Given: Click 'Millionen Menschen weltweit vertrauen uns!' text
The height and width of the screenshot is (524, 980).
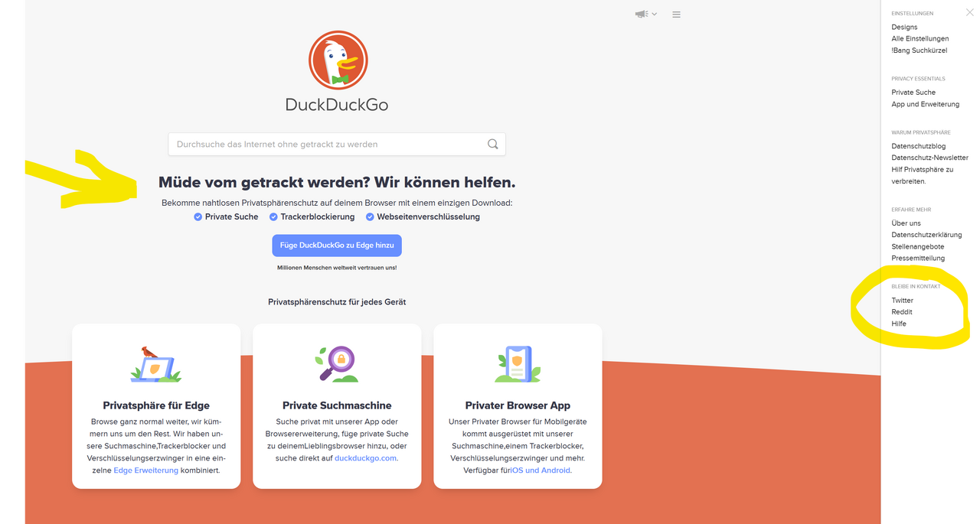Looking at the screenshot, I should coord(337,268).
